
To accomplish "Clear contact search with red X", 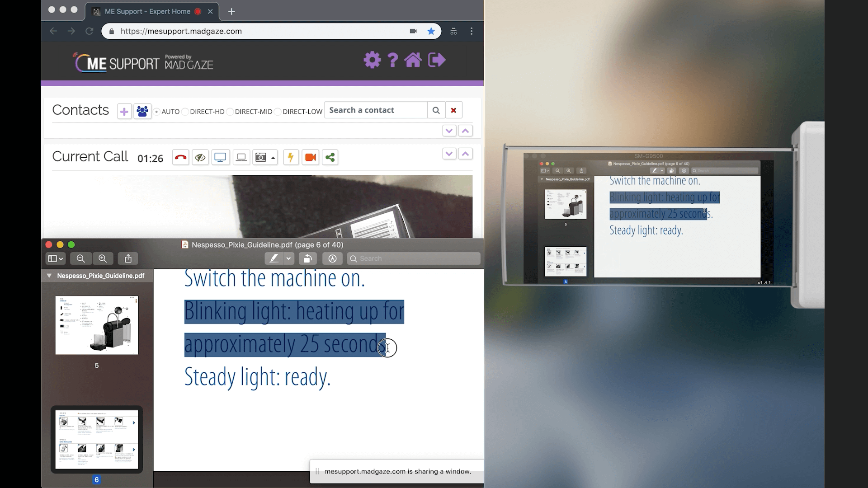I will click(x=453, y=110).
